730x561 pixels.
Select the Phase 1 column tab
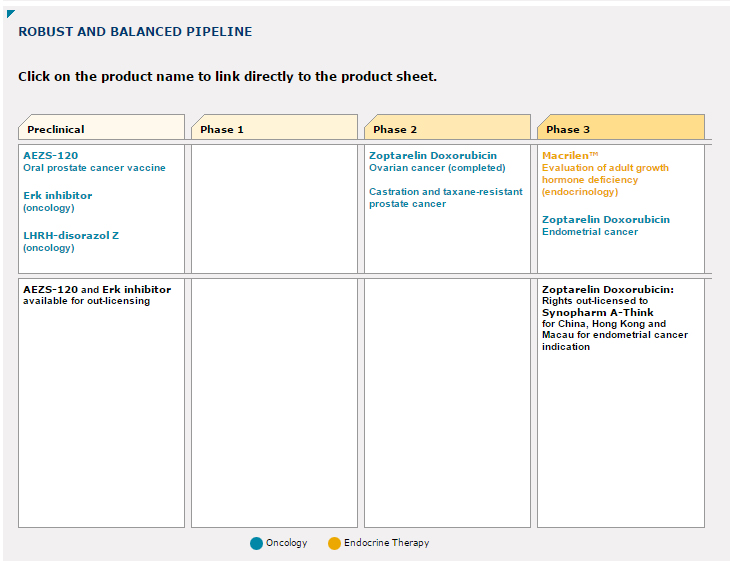click(274, 129)
